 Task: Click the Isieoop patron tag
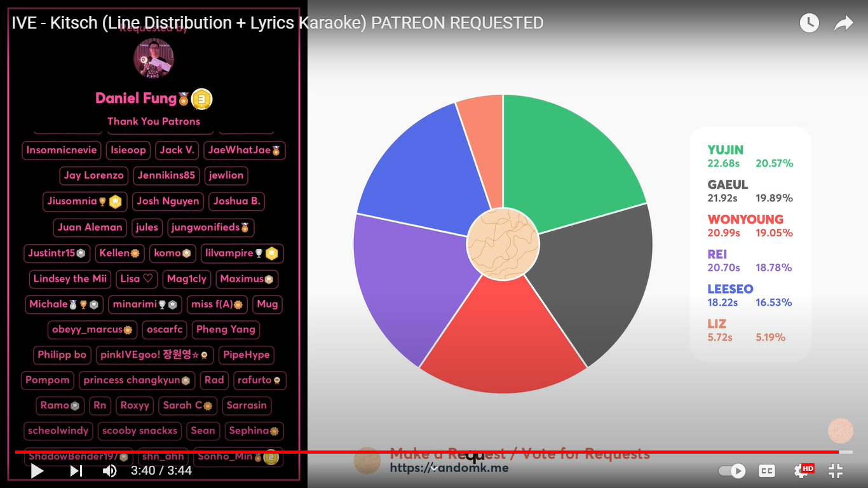pos(128,151)
